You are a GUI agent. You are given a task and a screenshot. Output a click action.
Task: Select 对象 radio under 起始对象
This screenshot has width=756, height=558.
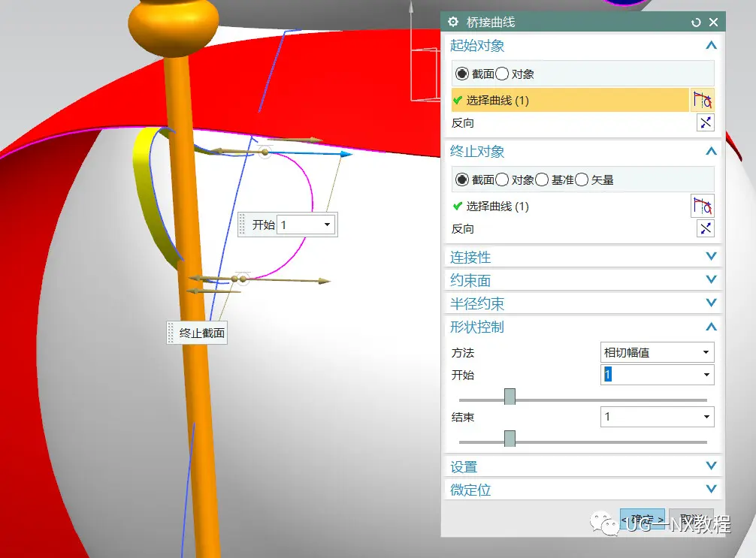[502, 74]
